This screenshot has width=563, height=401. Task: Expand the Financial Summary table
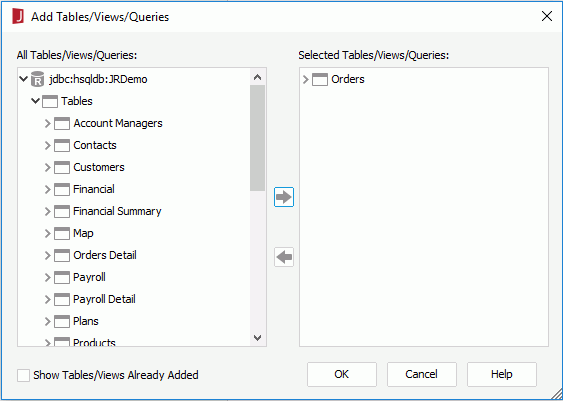click(47, 211)
